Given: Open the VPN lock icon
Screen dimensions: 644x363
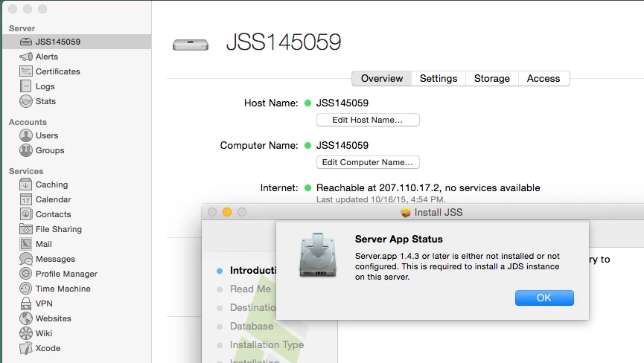Looking at the screenshot, I should coord(25,303).
